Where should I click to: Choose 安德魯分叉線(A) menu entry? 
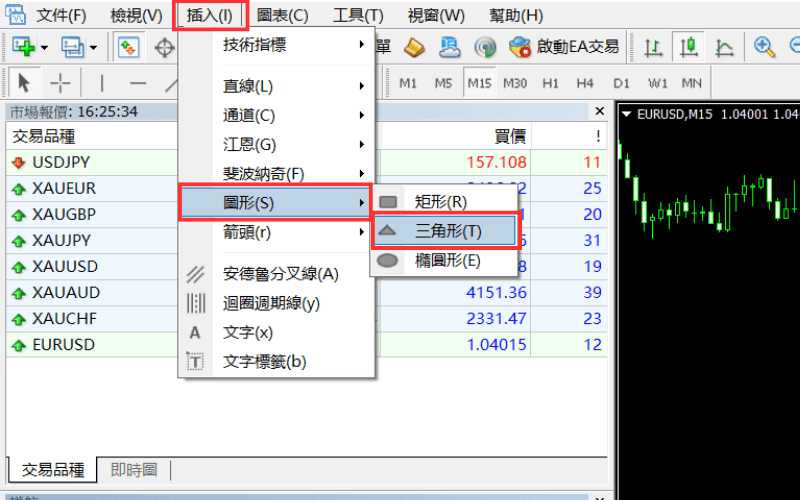[x=277, y=274]
